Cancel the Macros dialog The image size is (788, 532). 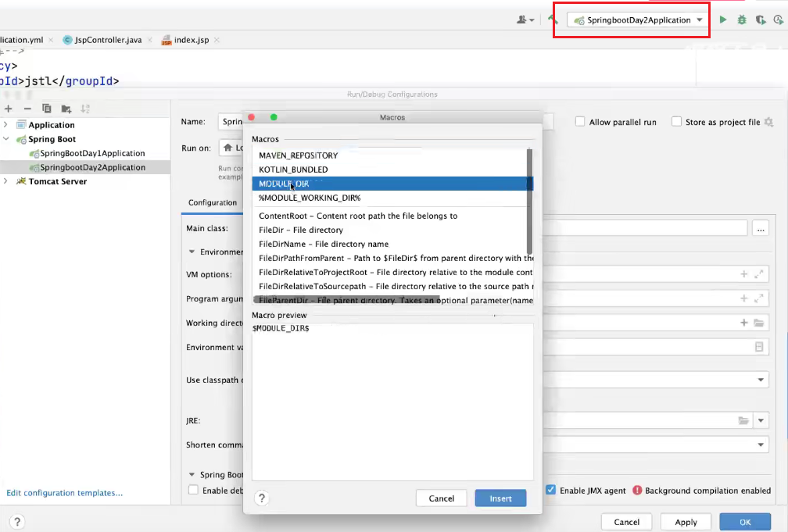[441, 498]
